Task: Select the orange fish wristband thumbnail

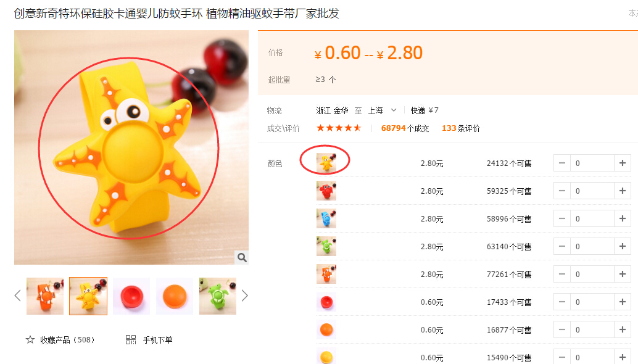Action: tap(45, 296)
